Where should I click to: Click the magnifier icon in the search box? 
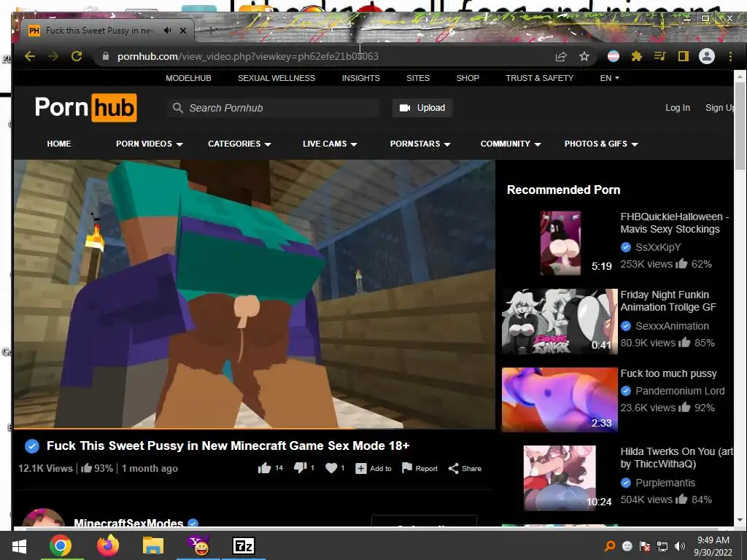[178, 108]
